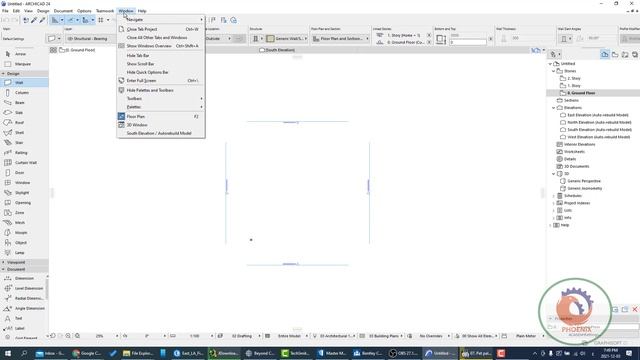The width and height of the screenshot is (640, 360).
Task: Expand the Viewpoint toolbox section
Action: (x=3, y=262)
